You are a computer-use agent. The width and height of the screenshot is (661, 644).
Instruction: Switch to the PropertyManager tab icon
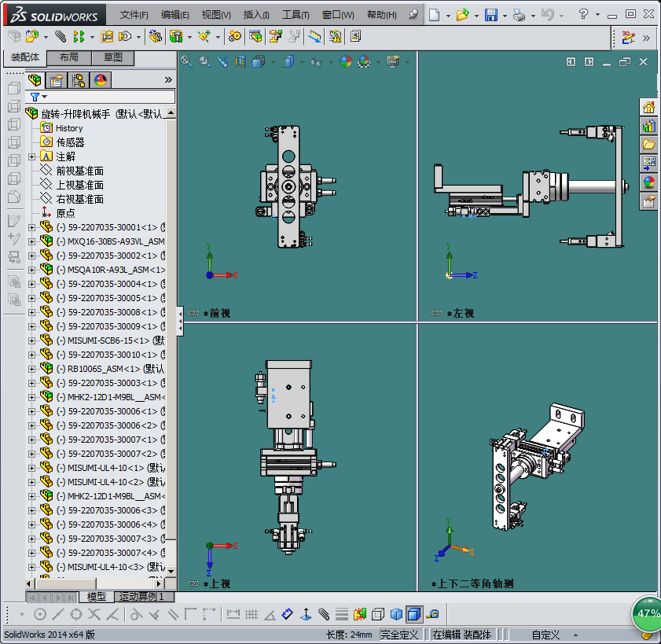tap(57, 79)
